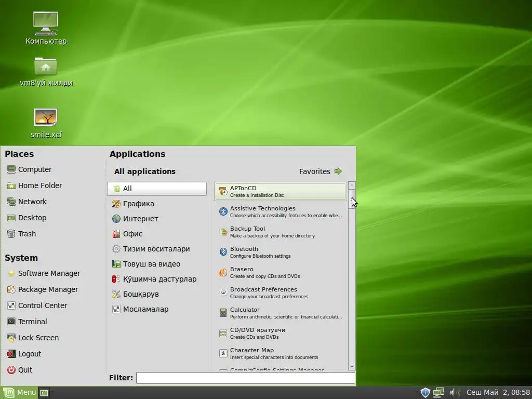
Task: Open the vm8 home folder desktop icon
Action: tap(46, 71)
